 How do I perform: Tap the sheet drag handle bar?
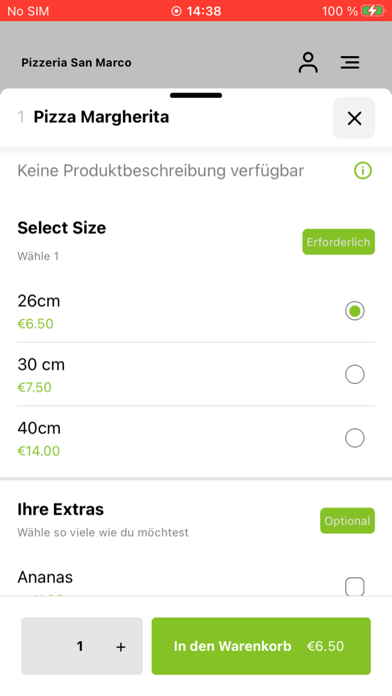(x=196, y=95)
